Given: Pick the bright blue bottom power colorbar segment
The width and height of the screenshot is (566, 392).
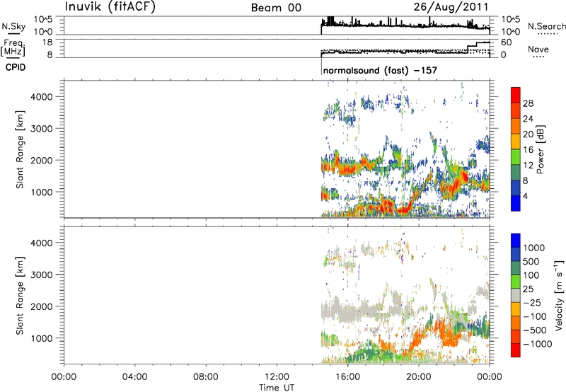Looking at the screenshot, I should (516, 203).
